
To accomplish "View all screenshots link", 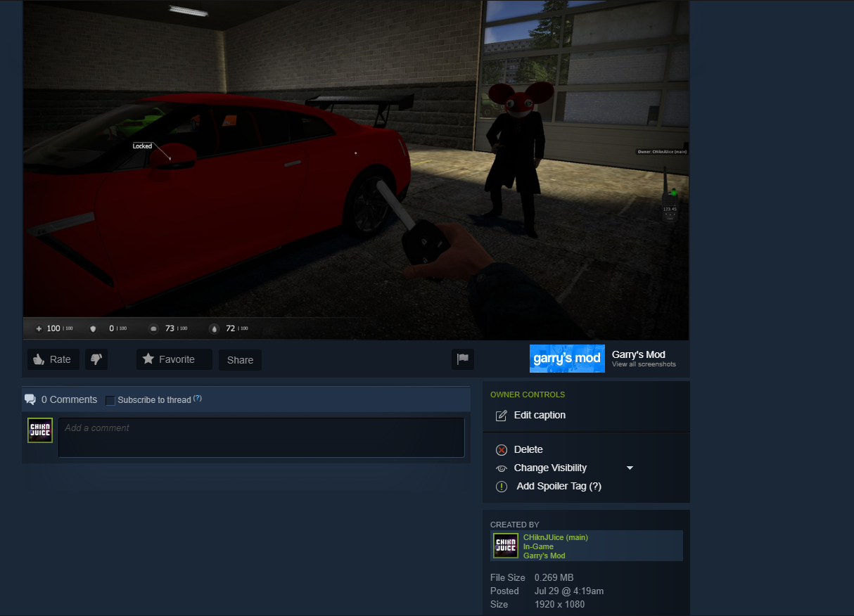I will 644,364.
